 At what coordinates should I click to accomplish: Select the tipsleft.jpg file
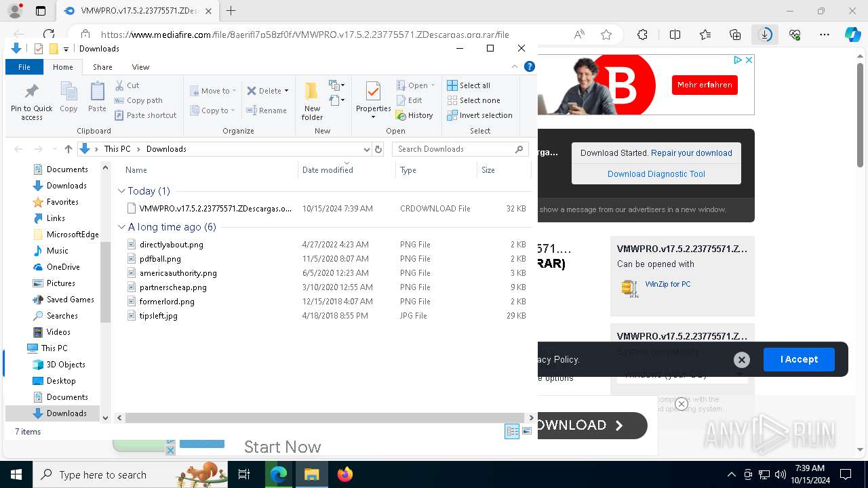pos(159,316)
